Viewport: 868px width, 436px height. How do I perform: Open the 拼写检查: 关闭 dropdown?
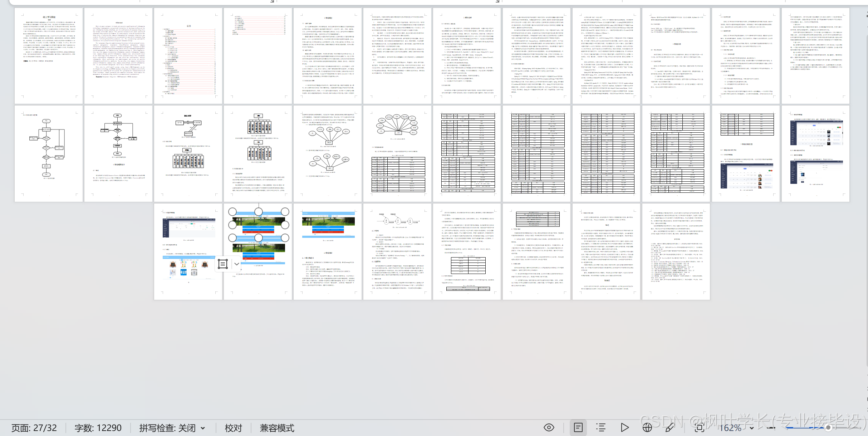coord(172,428)
